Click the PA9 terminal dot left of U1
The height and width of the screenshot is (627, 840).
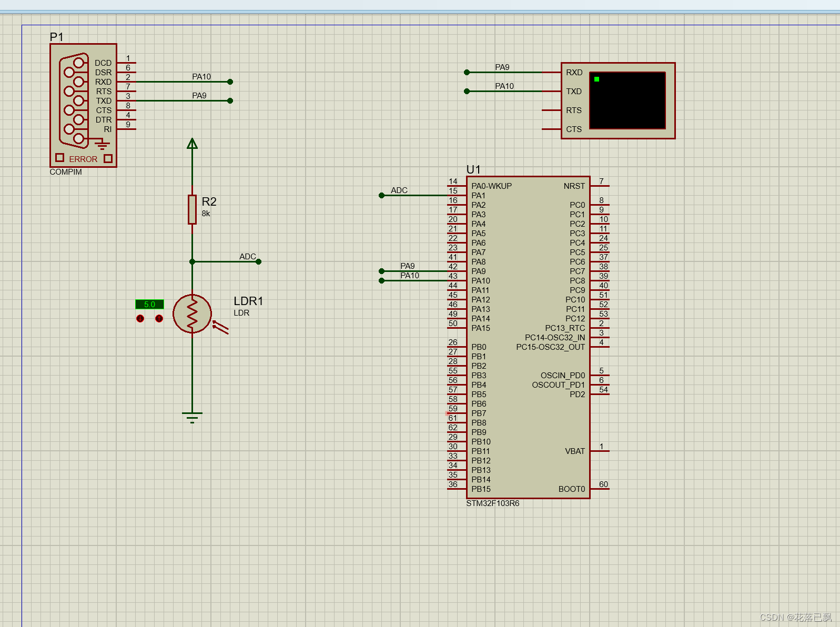click(x=382, y=271)
